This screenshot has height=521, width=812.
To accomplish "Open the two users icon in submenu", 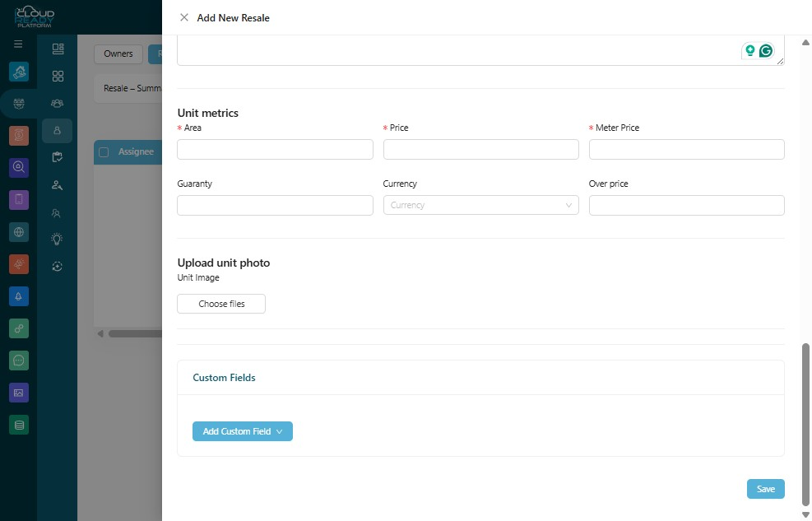I will (x=57, y=213).
